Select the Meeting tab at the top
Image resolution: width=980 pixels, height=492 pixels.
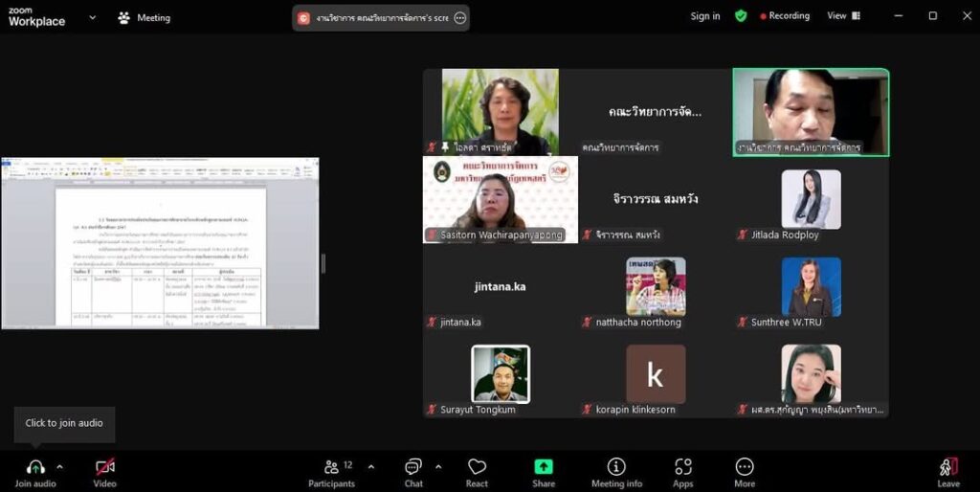(144, 17)
